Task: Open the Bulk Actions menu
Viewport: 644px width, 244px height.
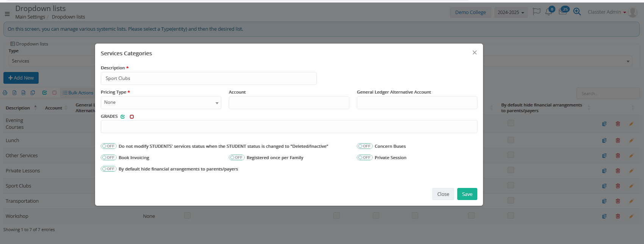Action: coord(78,93)
